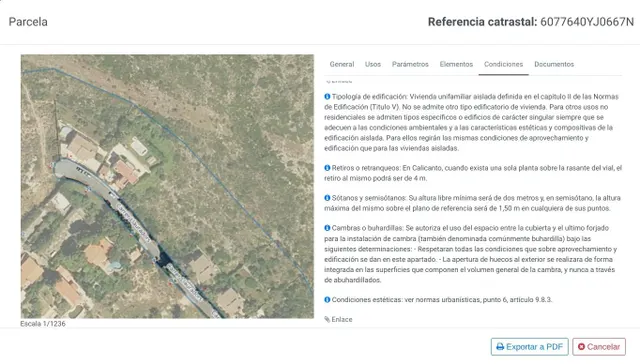The width and height of the screenshot is (640, 364).
Task: Click Exportar a PDF button
Action: tap(529, 347)
